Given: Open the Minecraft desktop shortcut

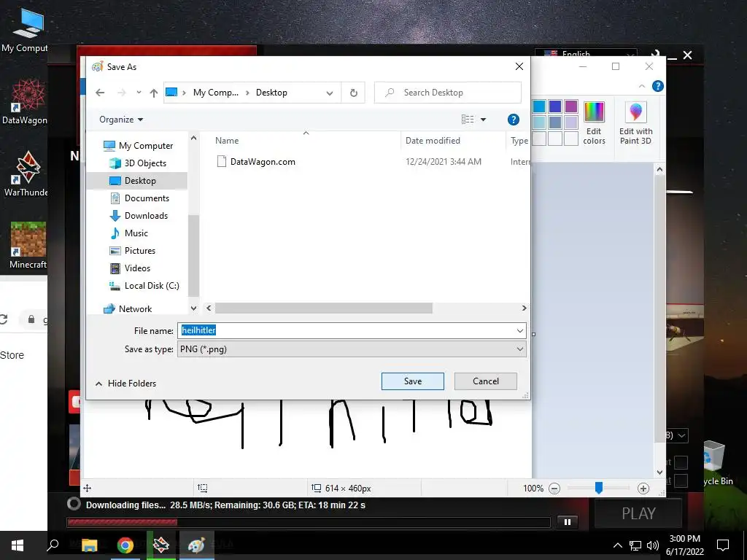Looking at the screenshot, I should (x=28, y=245).
